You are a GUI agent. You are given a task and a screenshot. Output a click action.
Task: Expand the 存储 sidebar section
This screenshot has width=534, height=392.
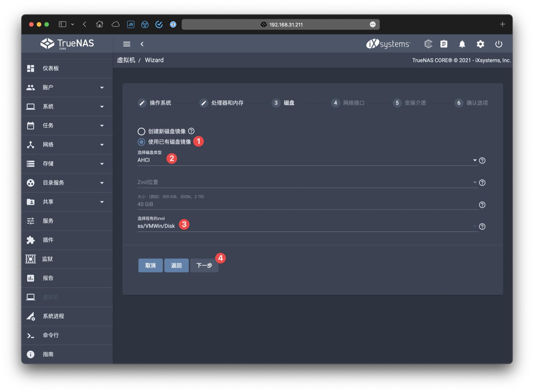(x=49, y=163)
